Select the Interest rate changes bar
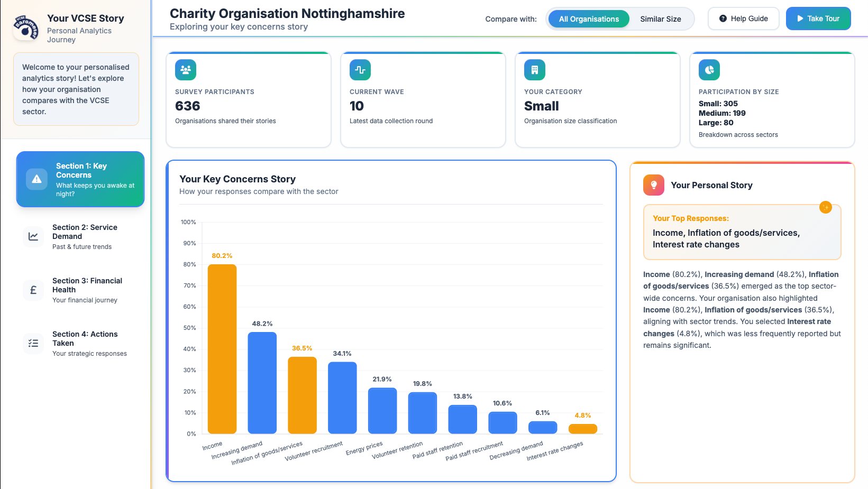868x489 pixels. tap(582, 429)
